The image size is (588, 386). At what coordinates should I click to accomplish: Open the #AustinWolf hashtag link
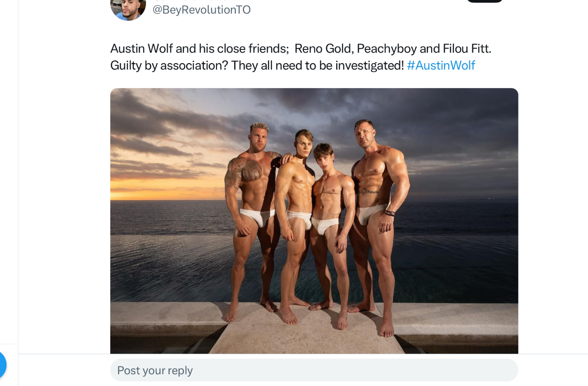[x=441, y=65]
